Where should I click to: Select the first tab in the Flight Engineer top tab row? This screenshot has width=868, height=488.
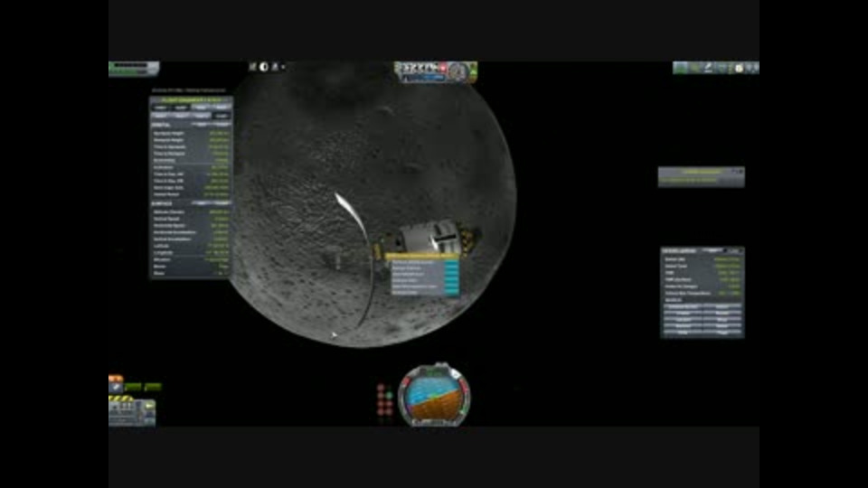coord(161,108)
